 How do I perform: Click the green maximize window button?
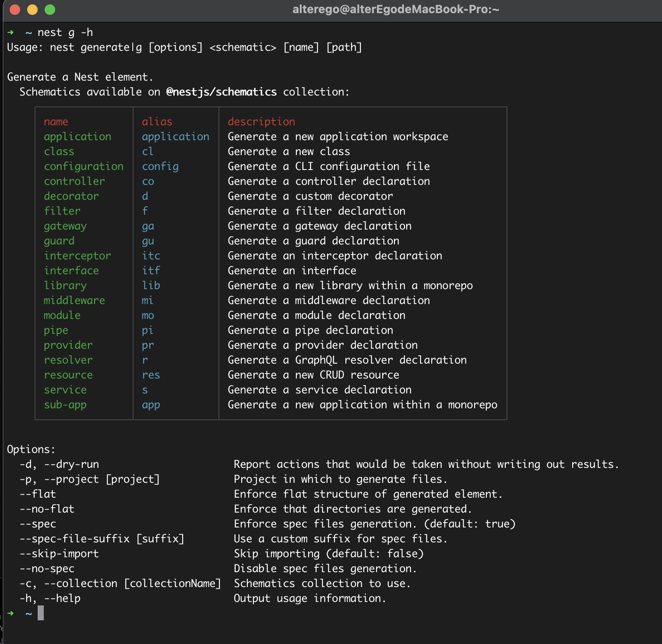click(50, 10)
